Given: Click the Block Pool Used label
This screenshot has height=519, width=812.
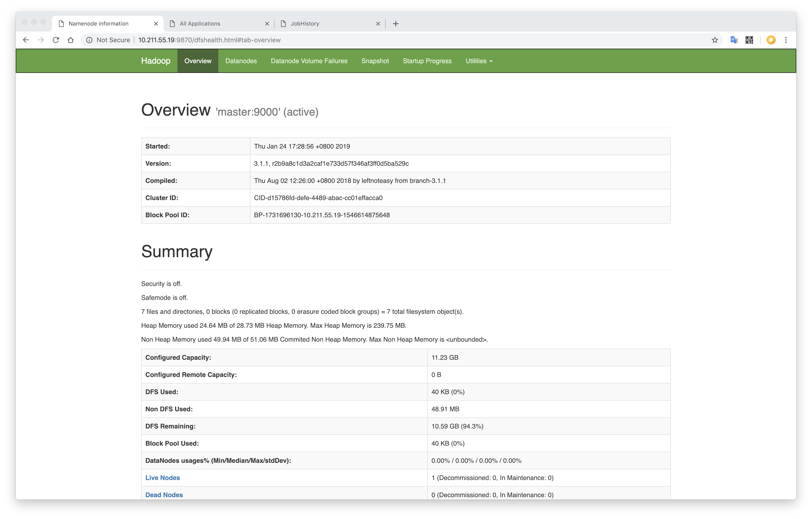Looking at the screenshot, I should [172, 444].
